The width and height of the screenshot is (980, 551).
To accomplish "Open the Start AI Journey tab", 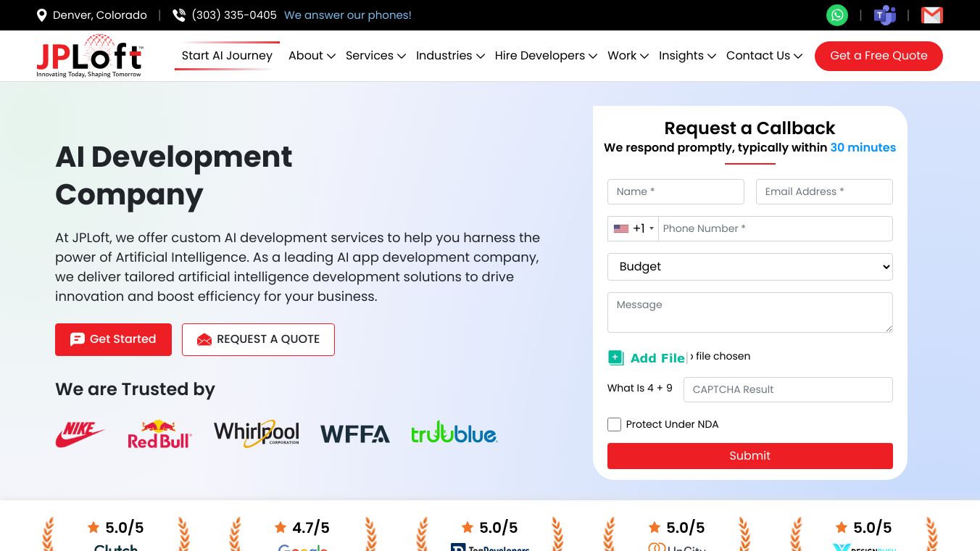I will (227, 56).
